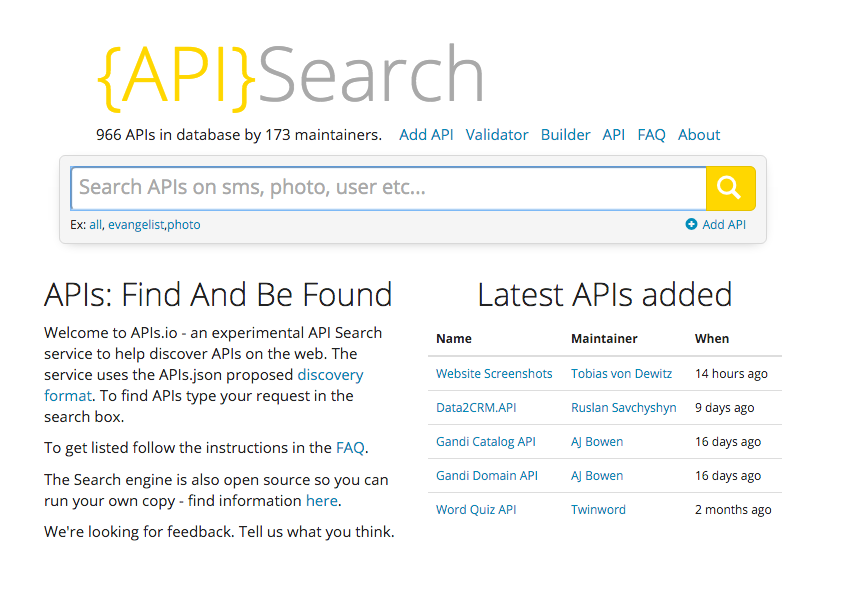Click the example search term all

(x=95, y=224)
